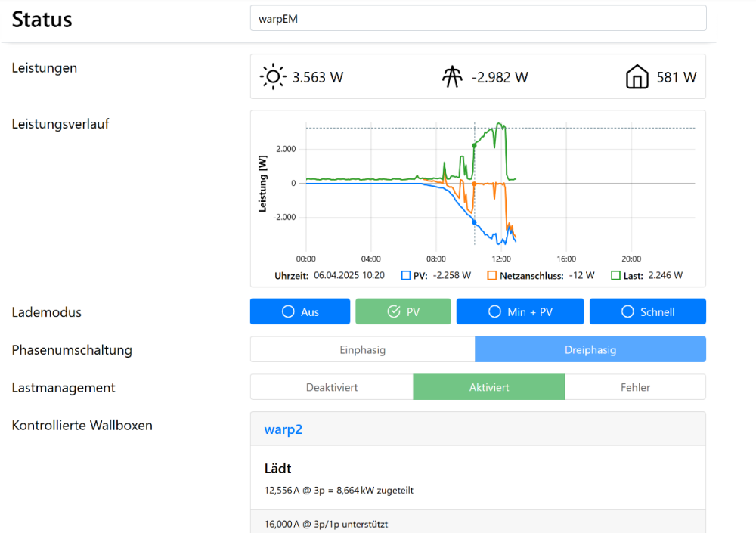Viewport: 756px width, 533px height.
Task: Click the green data point on chart
Action: click(474, 145)
